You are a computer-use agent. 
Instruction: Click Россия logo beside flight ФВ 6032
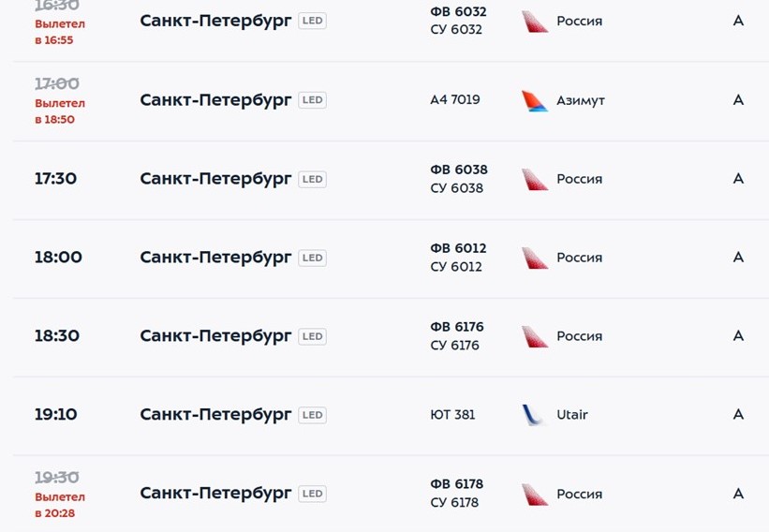tap(535, 22)
